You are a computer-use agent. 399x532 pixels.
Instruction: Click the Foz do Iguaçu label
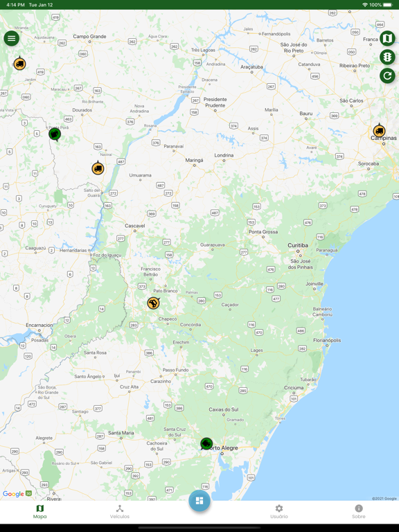click(107, 255)
